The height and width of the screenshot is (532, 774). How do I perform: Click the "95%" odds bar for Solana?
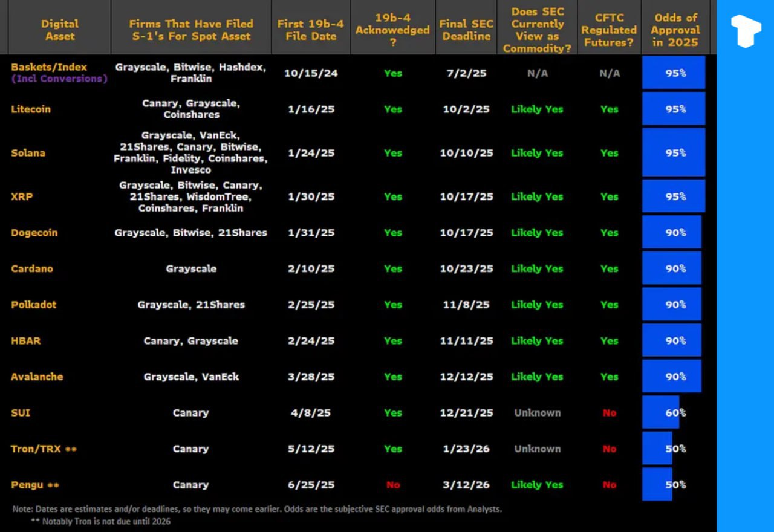point(674,152)
